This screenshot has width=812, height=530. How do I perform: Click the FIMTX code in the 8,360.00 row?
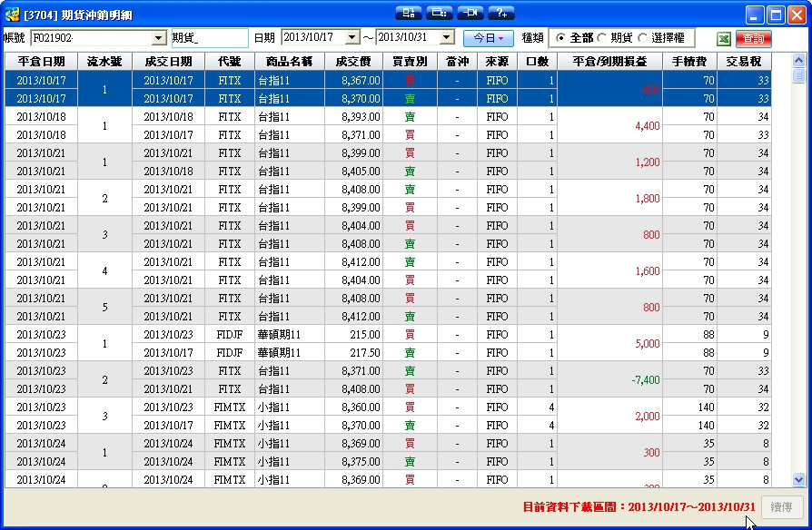click(x=230, y=407)
